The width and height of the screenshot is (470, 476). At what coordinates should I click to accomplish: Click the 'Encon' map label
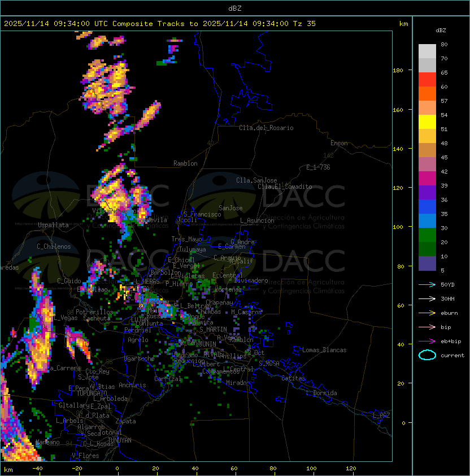339,143
